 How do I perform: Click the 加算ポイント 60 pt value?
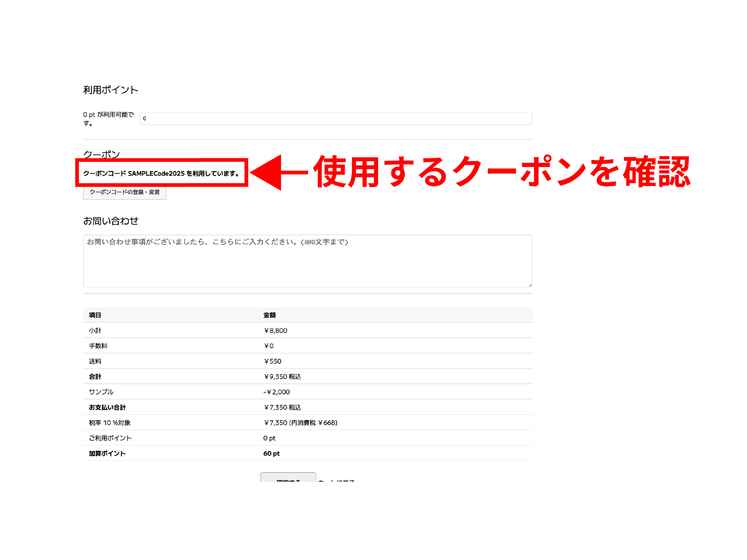click(x=271, y=454)
